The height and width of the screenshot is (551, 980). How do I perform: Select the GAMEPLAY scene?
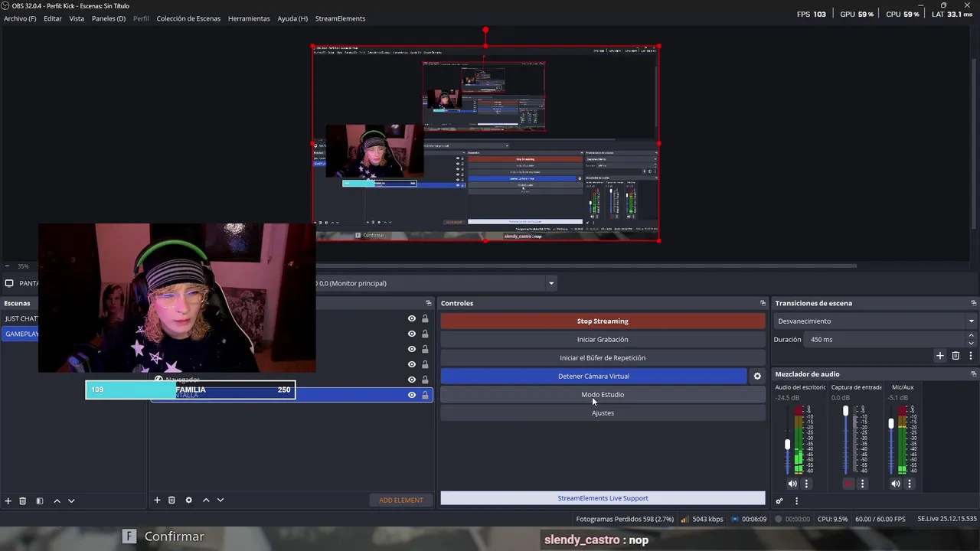pos(20,334)
